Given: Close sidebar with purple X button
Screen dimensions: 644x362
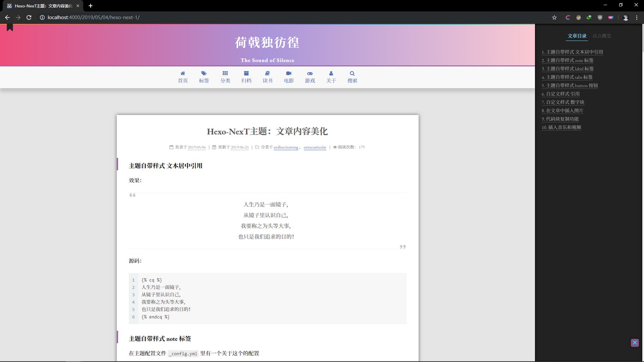Looking at the screenshot, I should [635, 343].
